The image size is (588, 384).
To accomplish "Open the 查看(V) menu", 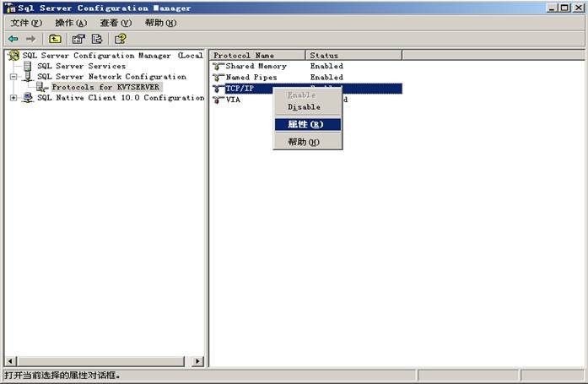I will point(116,23).
